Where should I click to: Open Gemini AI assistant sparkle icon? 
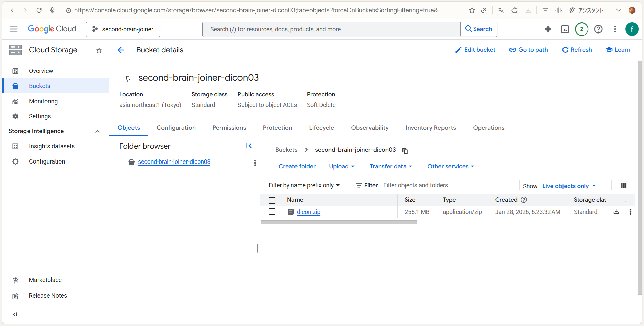548,29
